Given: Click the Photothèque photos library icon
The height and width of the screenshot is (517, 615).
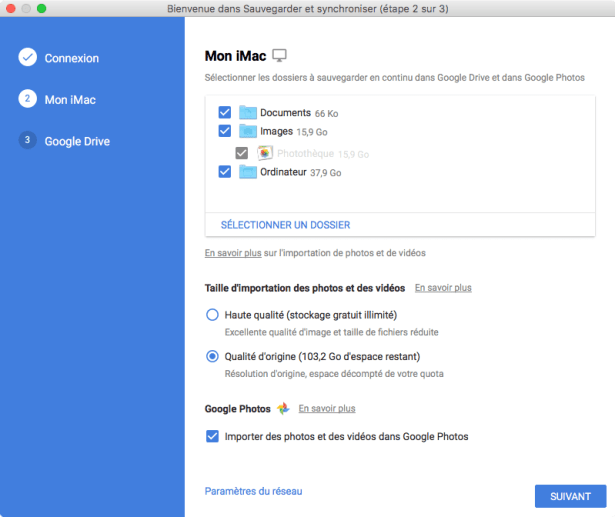Looking at the screenshot, I should [265, 153].
